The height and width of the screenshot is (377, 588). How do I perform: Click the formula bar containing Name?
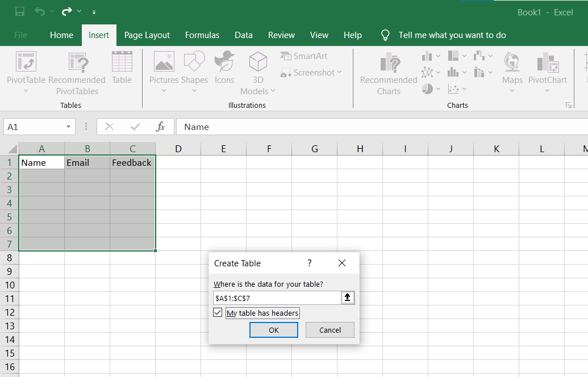pyautogui.click(x=382, y=127)
